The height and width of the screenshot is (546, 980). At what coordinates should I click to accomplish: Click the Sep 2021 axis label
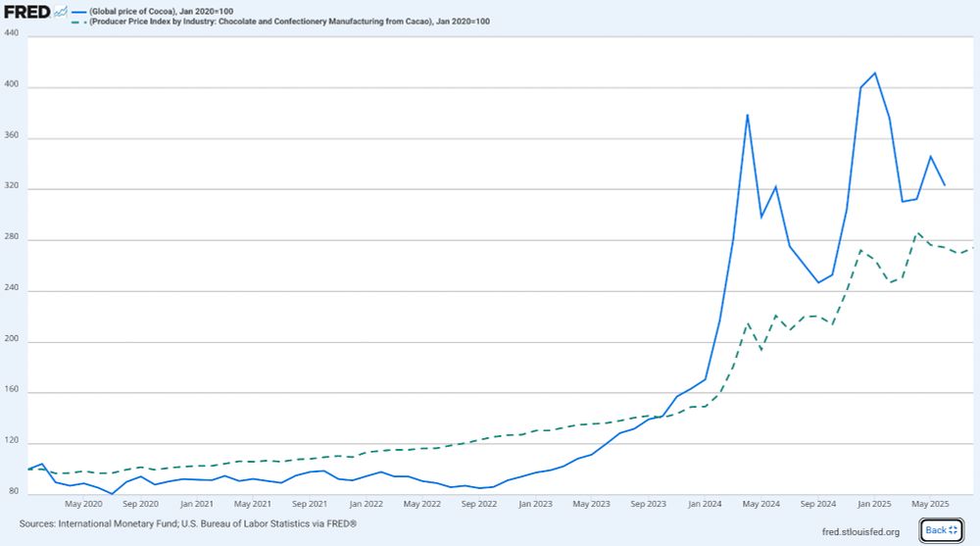[x=310, y=504]
